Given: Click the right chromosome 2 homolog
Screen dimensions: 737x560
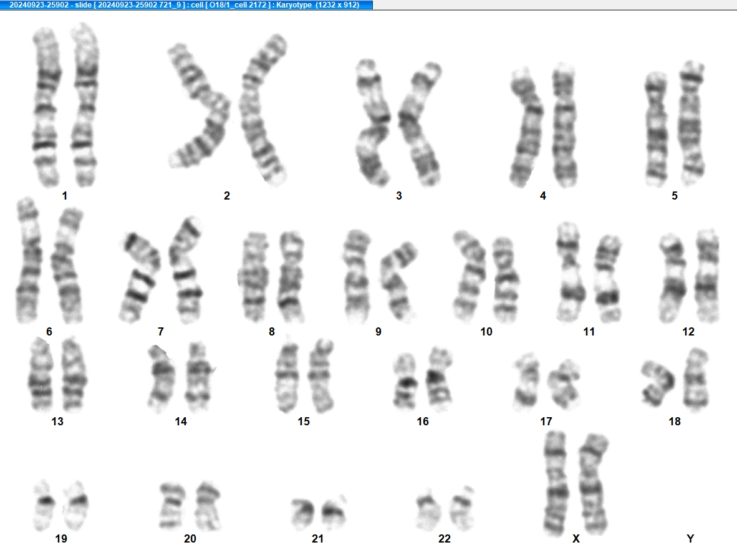Looking at the screenshot, I should (263, 109).
